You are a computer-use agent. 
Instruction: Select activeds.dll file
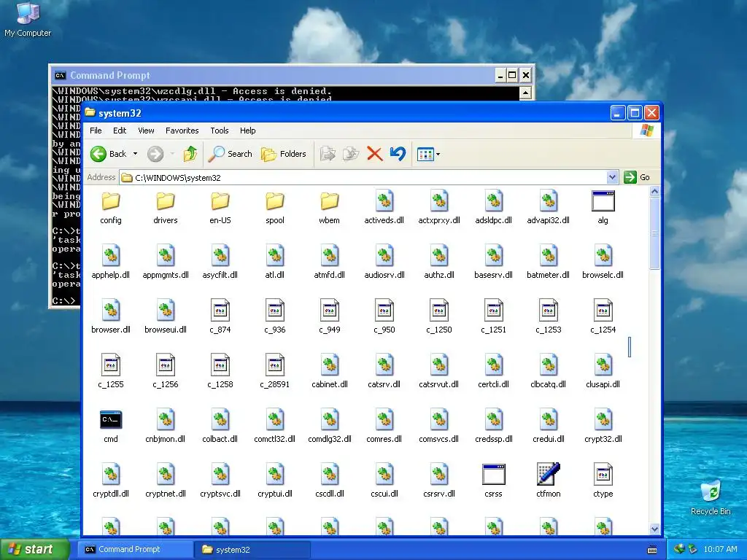(384, 207)
